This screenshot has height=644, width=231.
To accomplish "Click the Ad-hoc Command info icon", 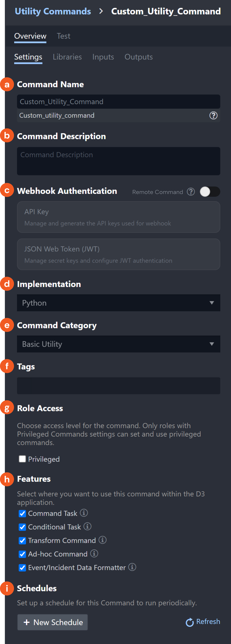I will click(94, 553).
